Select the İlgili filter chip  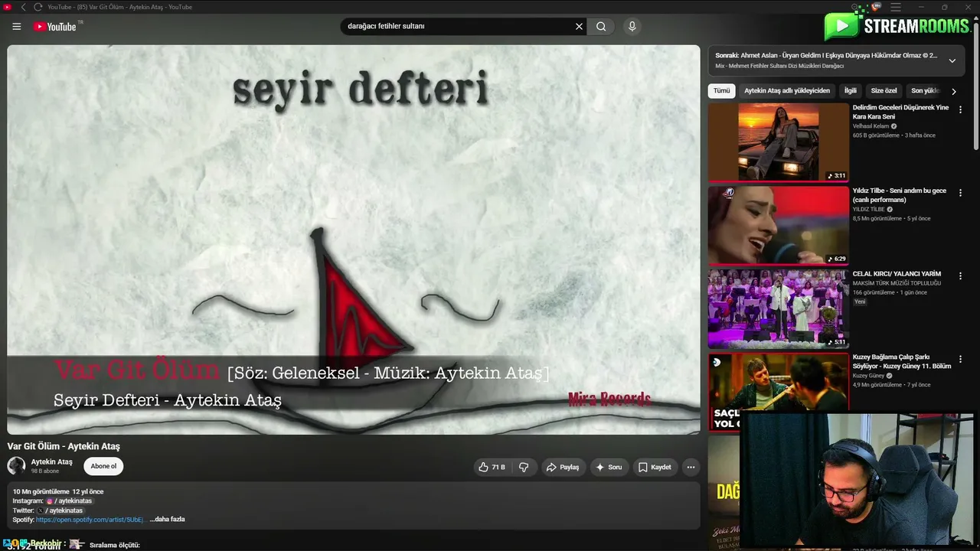point(851,90)
